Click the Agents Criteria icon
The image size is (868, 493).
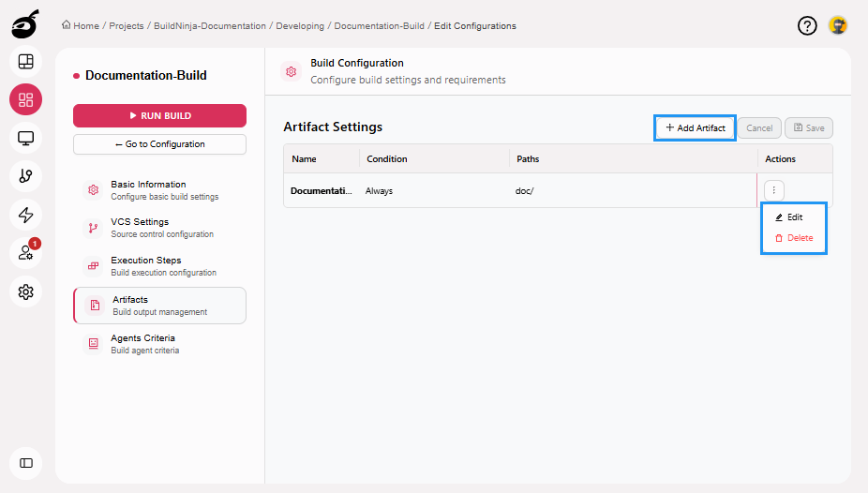[93, 344]
